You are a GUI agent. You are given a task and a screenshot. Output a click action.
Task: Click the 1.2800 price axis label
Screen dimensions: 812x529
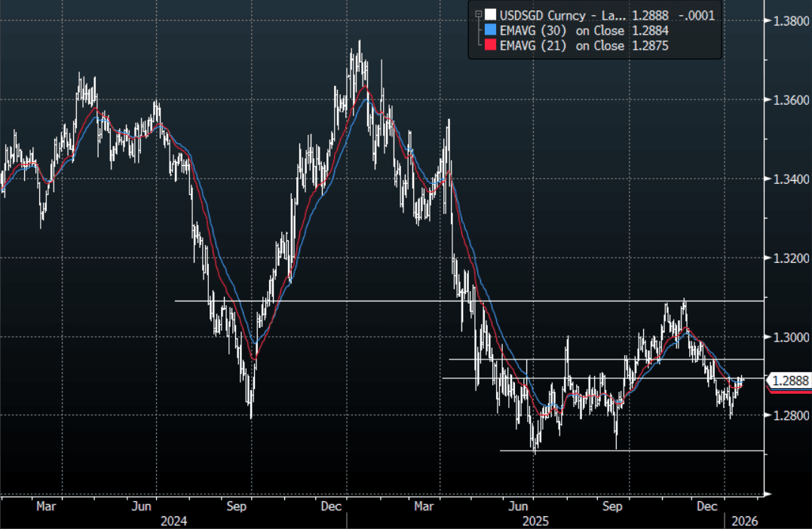(x=791, y=415)
